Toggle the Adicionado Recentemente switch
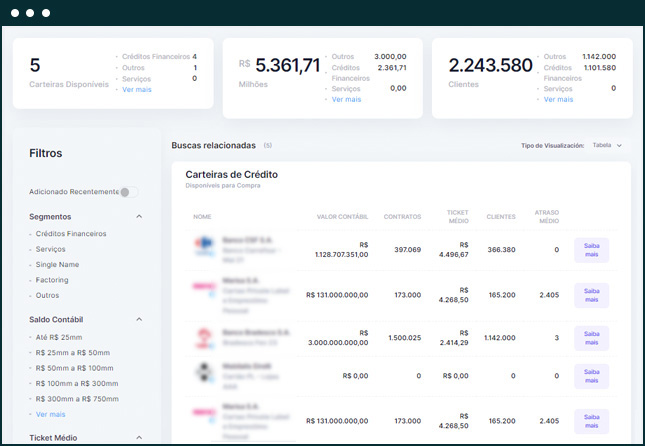Screen dimensions: 645x446 (x=130, y=191)
